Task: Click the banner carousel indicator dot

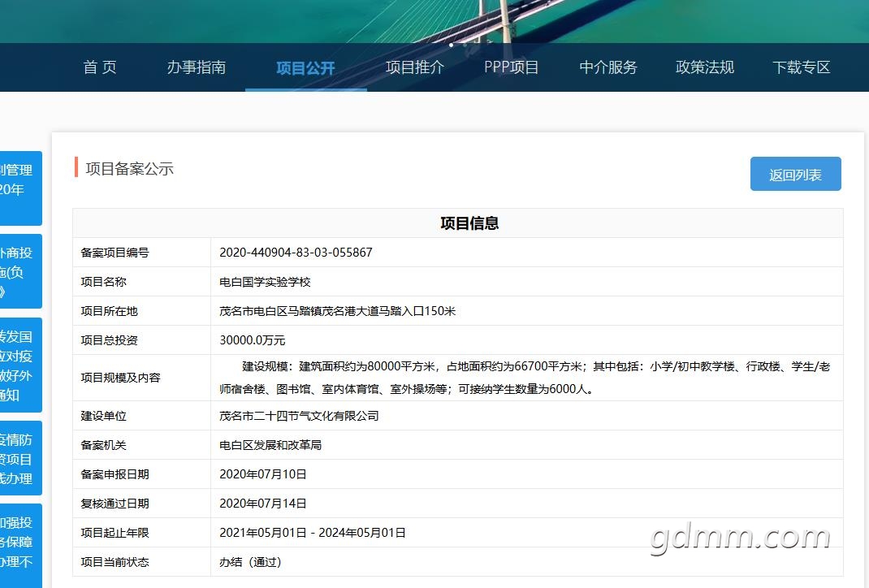Action: click(x=451, y=45)
